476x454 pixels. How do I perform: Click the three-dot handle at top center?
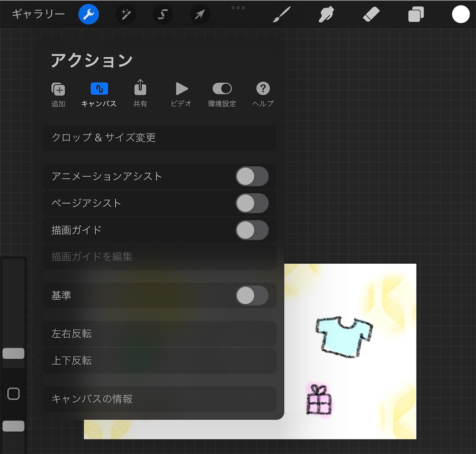click(238, 8)
